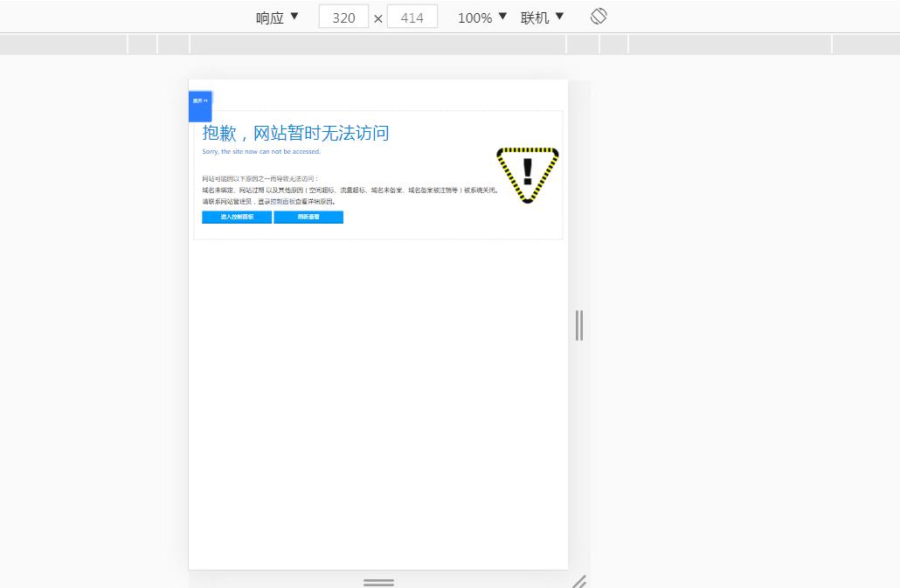Click the viewport height field showing 414
This screenshot has height=588, width=900.
(x=412, y=17)
